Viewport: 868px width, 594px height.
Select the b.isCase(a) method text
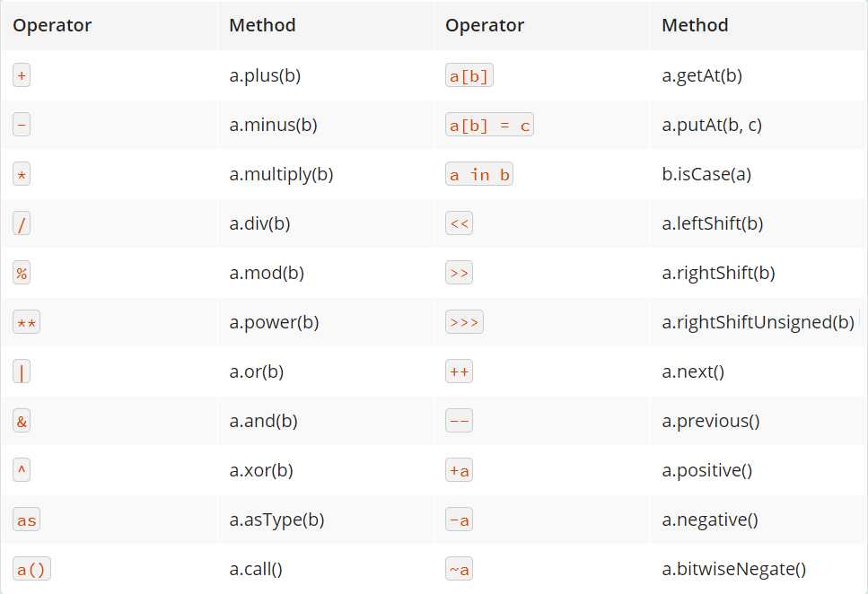706,175
